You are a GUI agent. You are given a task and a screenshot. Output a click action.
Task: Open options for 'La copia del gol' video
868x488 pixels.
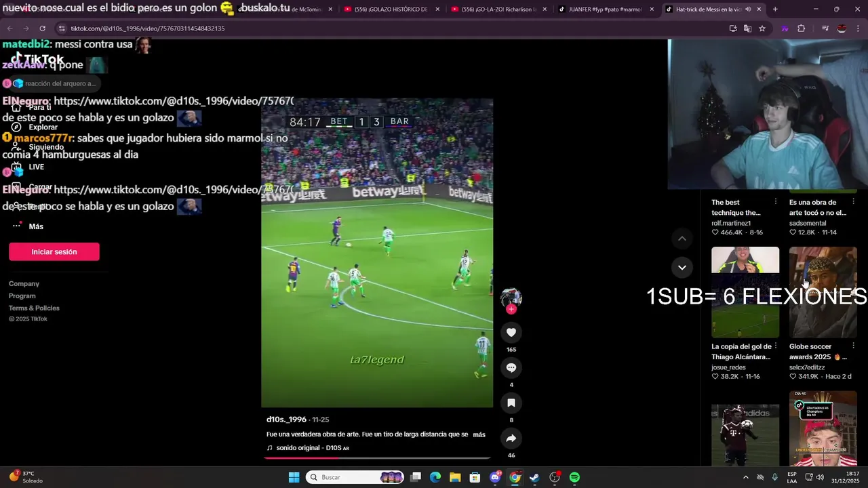(775, 346)
